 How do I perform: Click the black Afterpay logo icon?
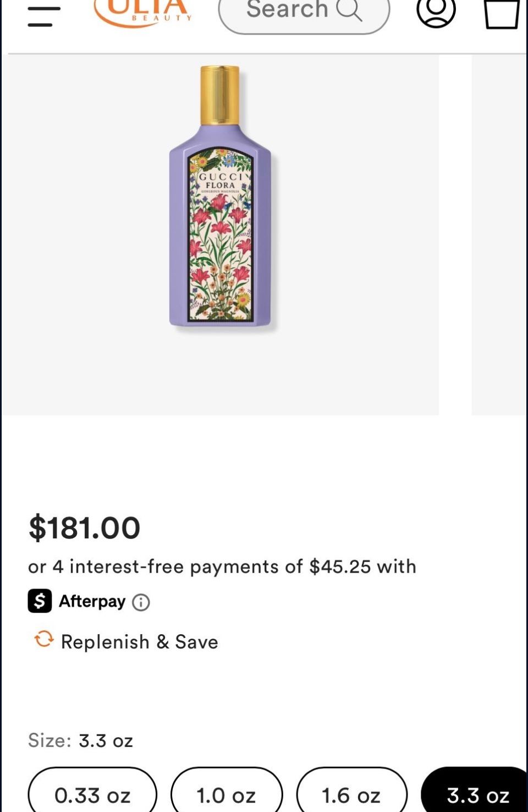pyautogui.click(x=40, y=601)
